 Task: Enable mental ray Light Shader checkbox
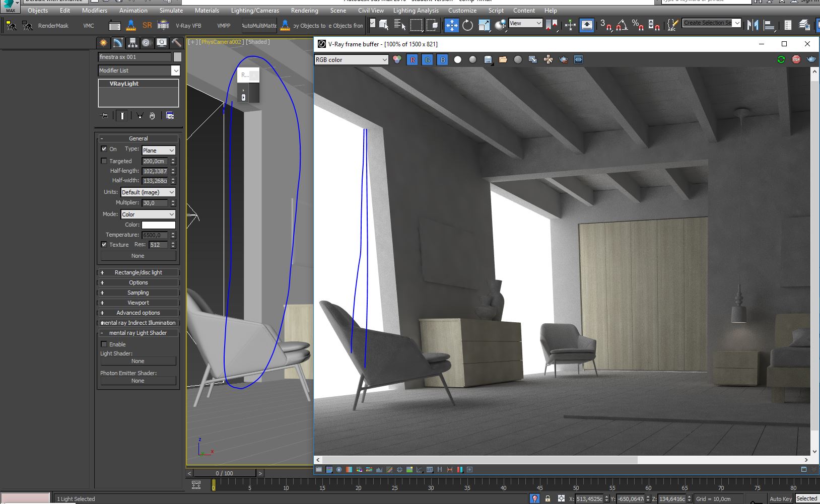[104, 344]
